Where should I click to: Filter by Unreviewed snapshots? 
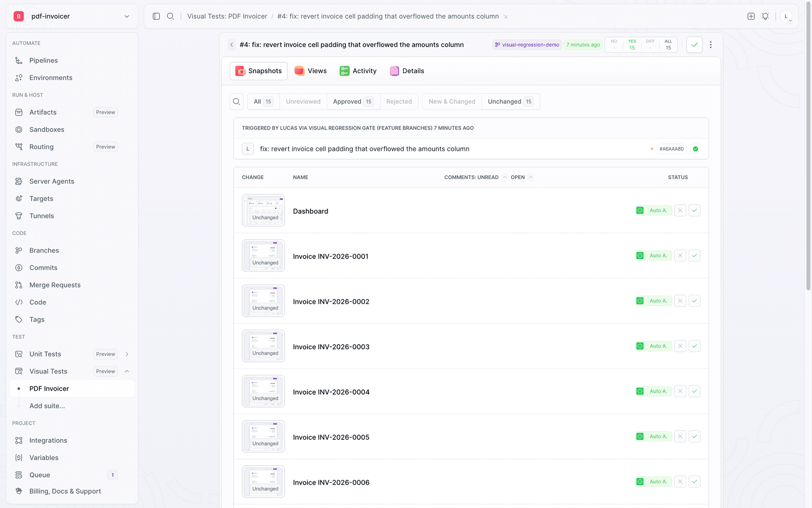tap(303, 102)
